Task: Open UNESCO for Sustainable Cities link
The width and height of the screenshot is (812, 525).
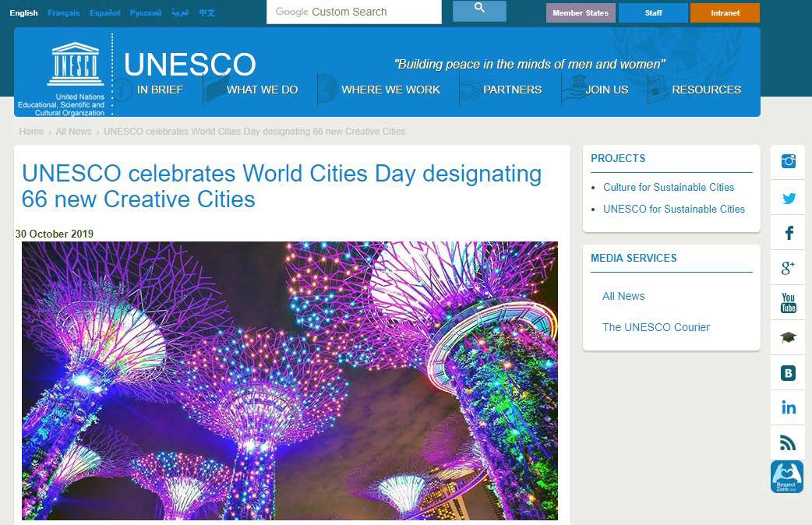Action: tap(674, 210)
